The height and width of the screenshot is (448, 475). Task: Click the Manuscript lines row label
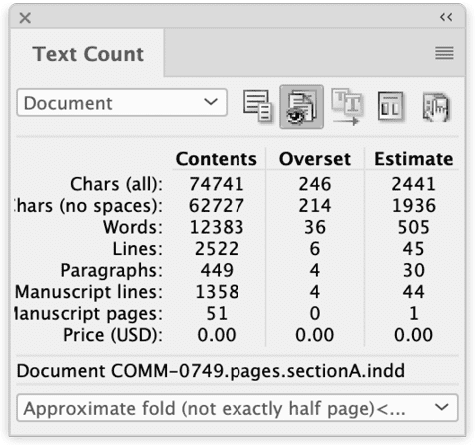(89, 292)
